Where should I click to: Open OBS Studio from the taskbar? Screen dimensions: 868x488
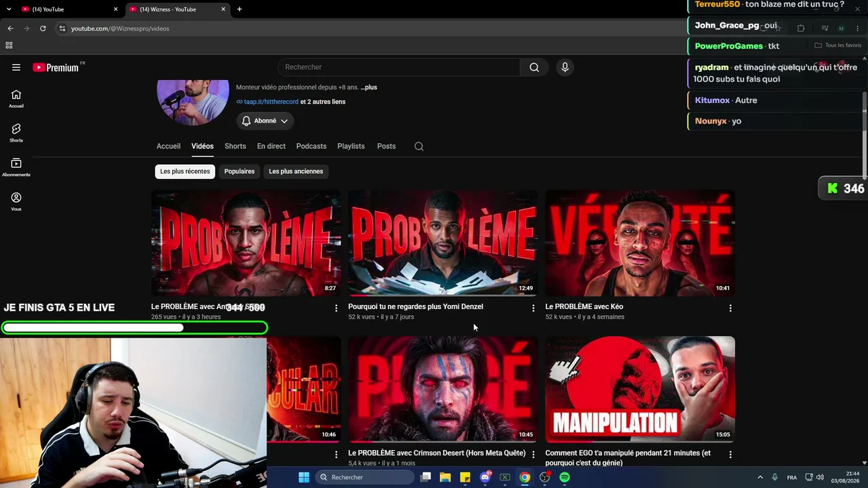pos(545,477)
